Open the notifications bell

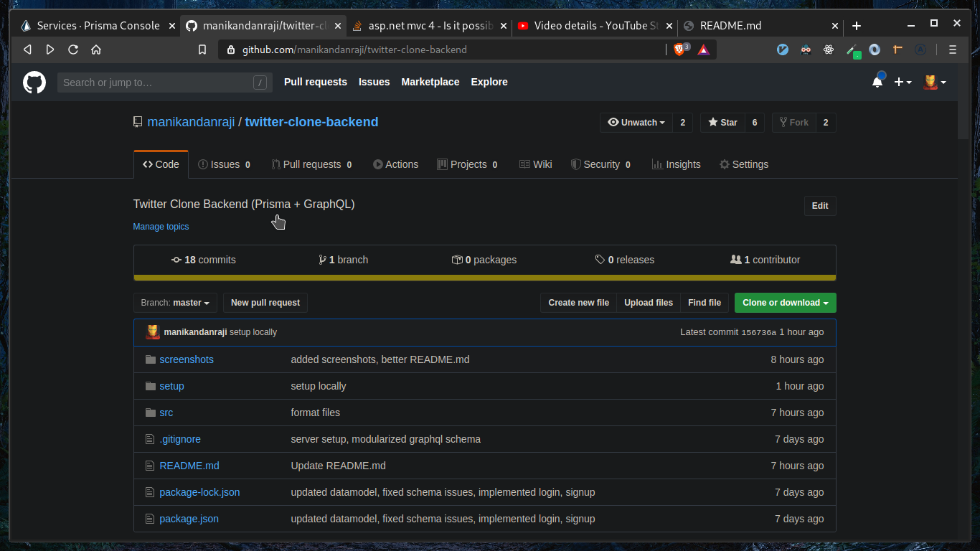tap(877, 82)
